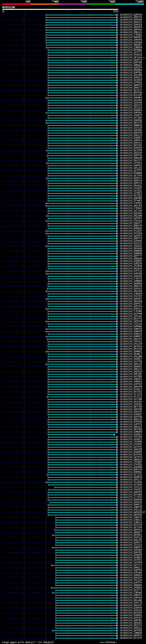
Task: Click the 529 query length marker
Action: click(x=115, y=11)
